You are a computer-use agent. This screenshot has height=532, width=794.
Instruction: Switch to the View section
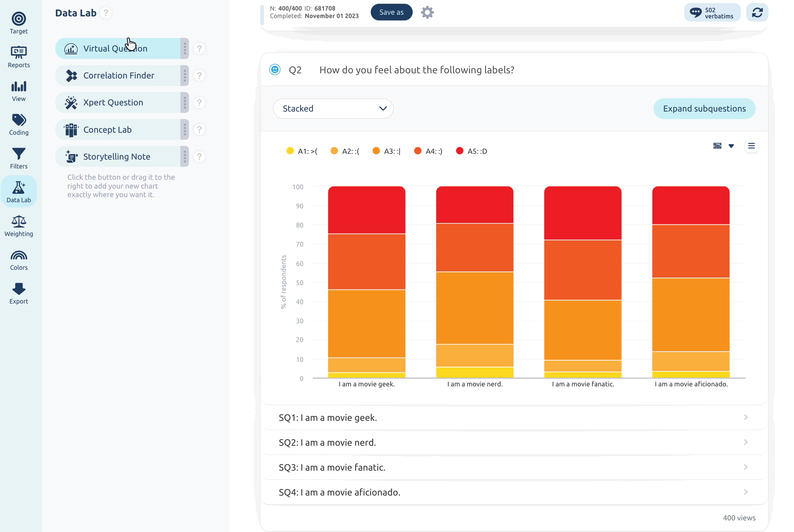click(19, 91)
